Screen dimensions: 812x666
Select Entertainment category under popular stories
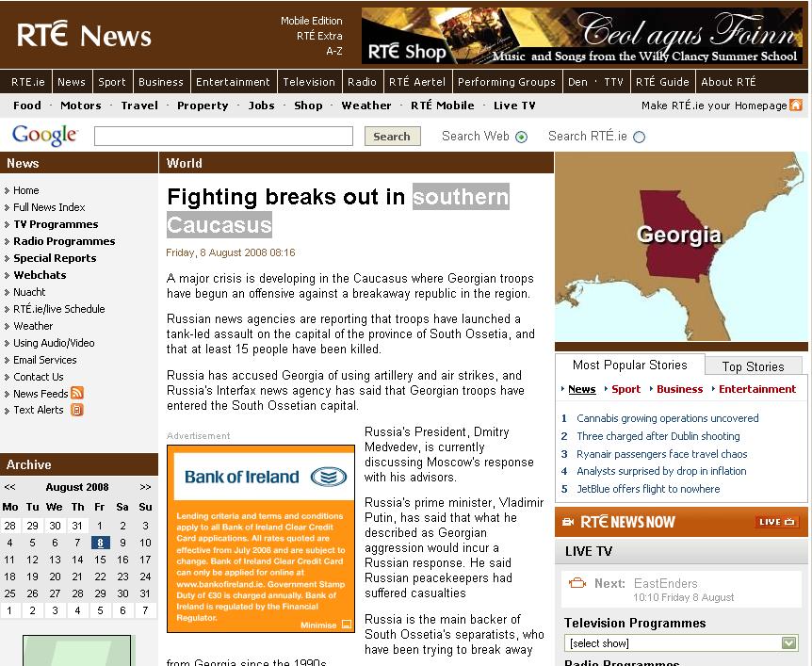[x=757, y=389]
